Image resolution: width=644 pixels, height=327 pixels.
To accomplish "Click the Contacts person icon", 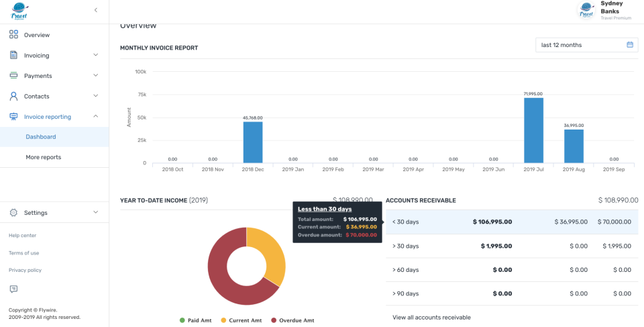I will pos(13,96).
